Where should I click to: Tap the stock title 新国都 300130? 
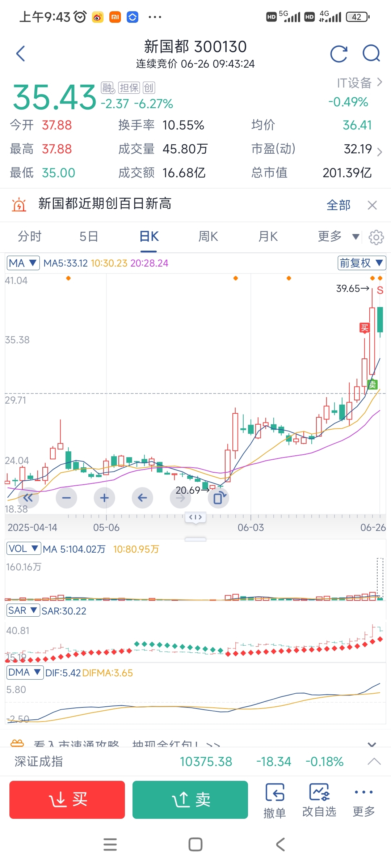[195, 46]
